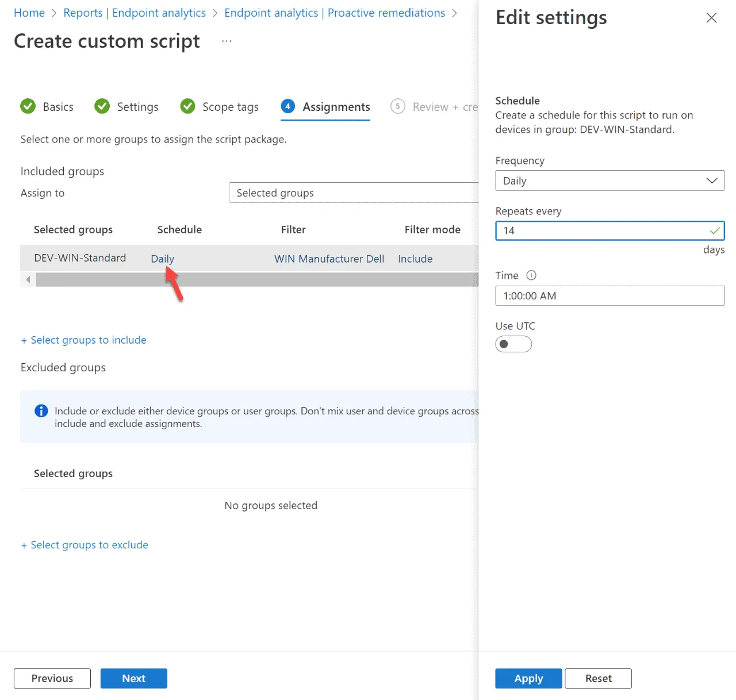Click the Repeats every input field
Screen dimensions: 736x700
tap(609, 230)
